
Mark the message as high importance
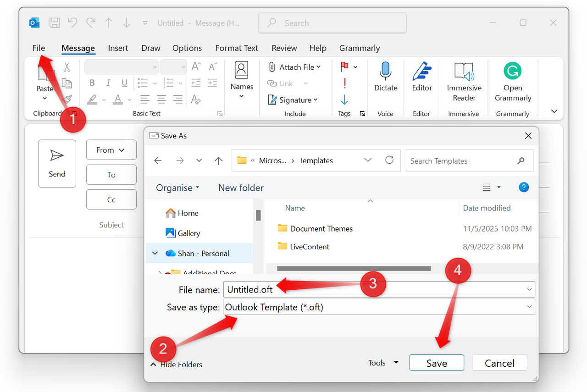344,83
